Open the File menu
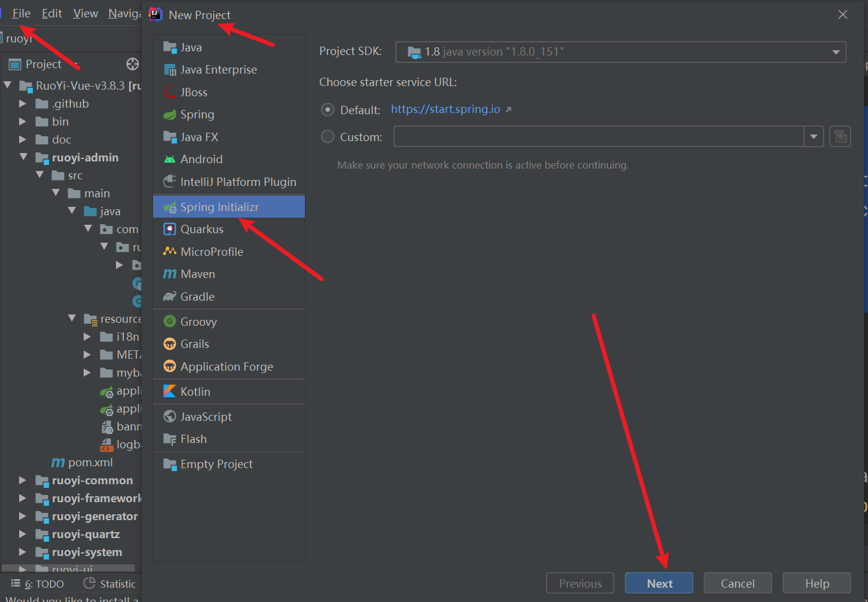 click(22, 14)
